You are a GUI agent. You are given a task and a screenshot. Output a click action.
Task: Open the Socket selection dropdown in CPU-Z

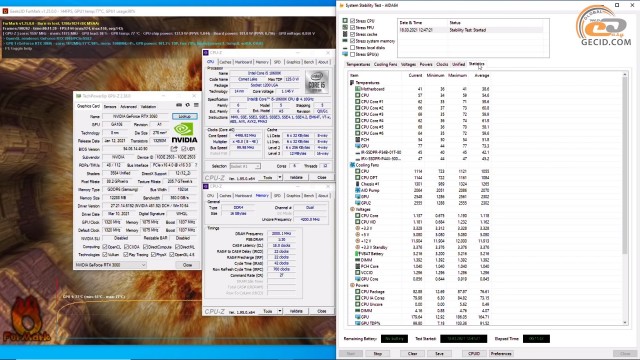[245, 166]
